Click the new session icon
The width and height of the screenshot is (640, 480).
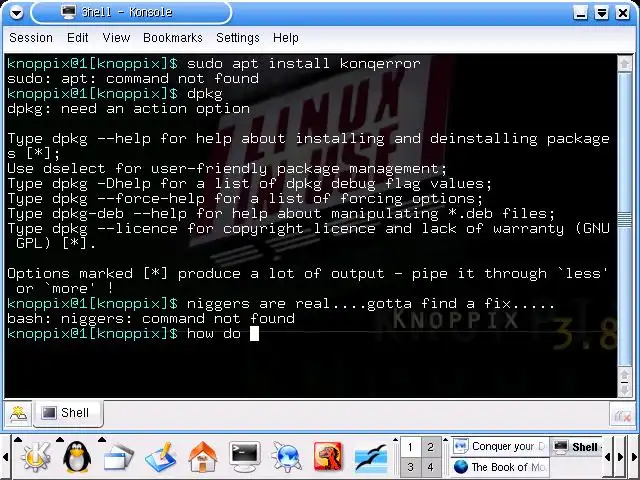tap(18, 414)
